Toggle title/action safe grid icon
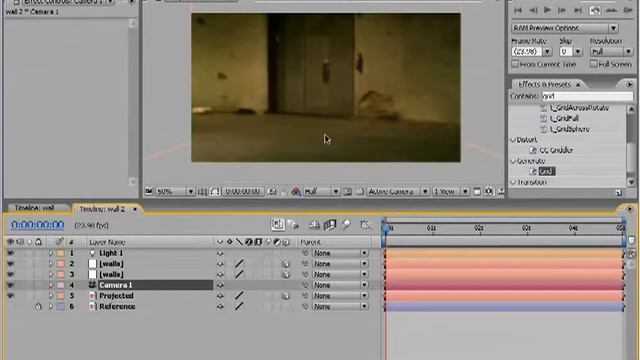640x360 pixels. (x=202, y=191)
